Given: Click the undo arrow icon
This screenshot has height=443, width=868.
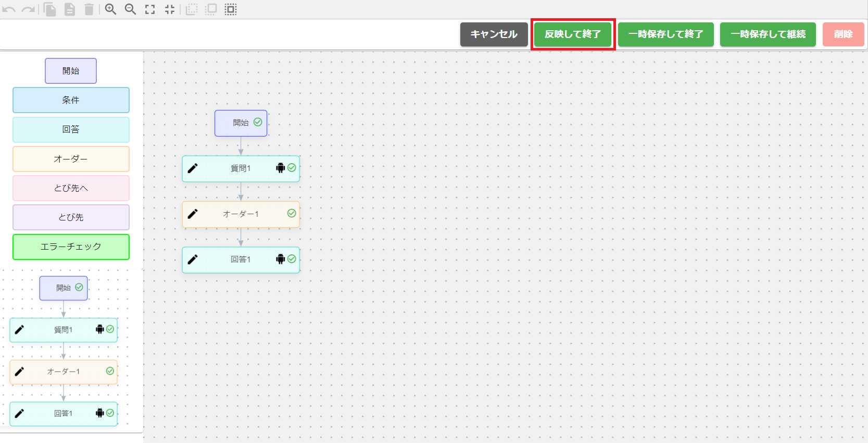Looking at the screenshot, I should click(9, 9).
